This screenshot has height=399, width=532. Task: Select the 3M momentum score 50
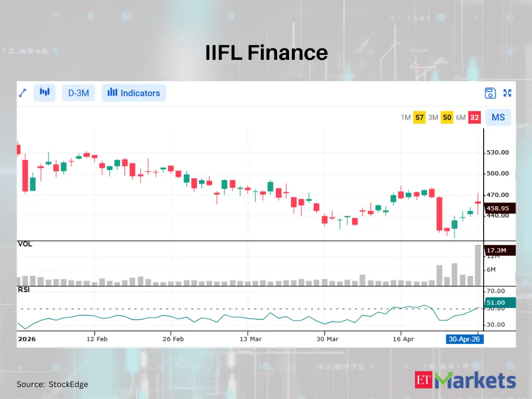pos(447,117)
